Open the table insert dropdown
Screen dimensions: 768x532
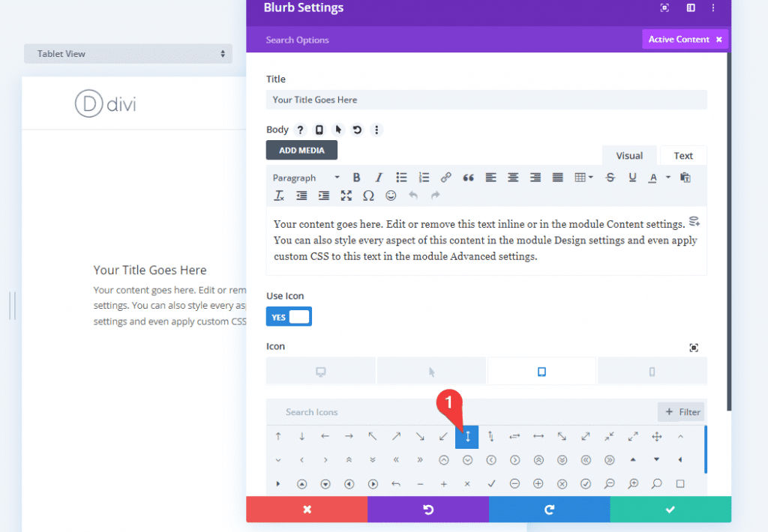point(583,178)
